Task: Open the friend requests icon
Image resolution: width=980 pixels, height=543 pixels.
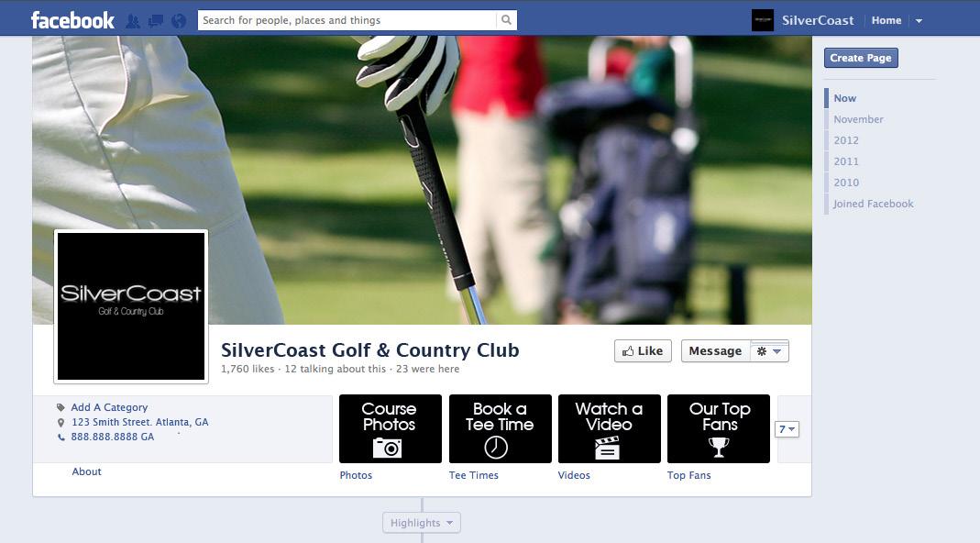Action: coord(133,21)
